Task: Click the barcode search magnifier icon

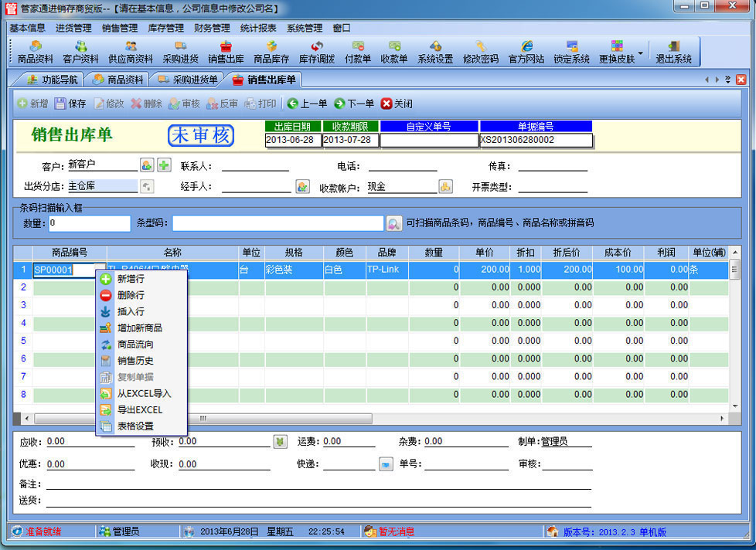Action: [393, 223]
